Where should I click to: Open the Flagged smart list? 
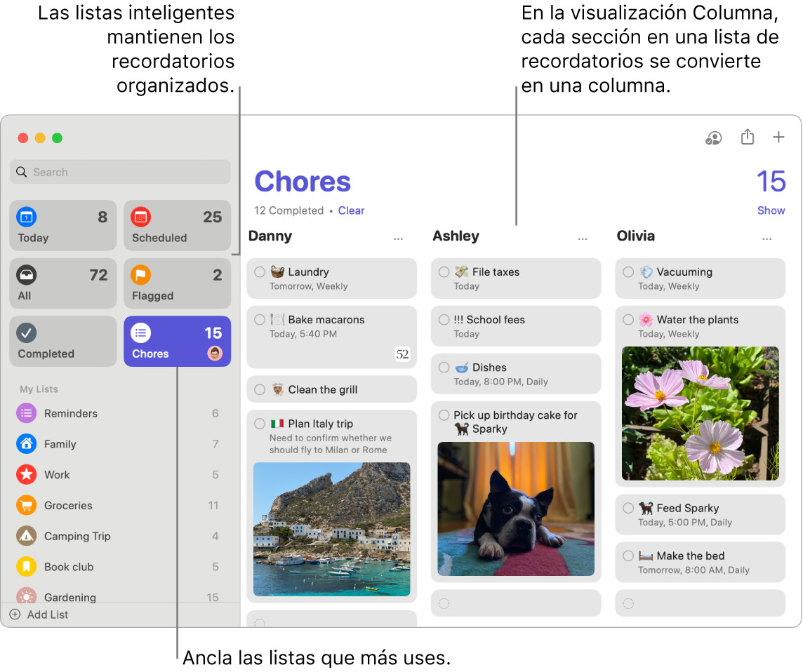[x=177, y=283]
